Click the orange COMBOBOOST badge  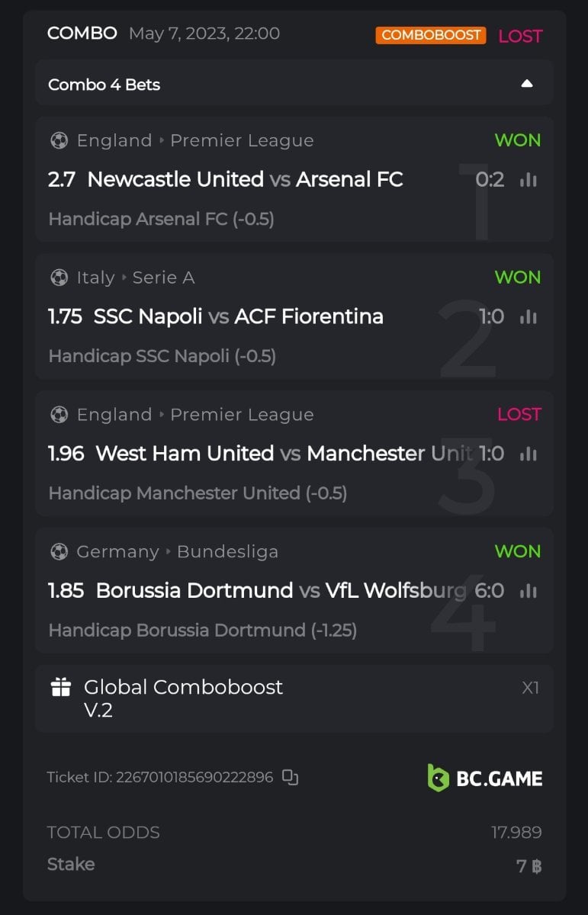pos(430,35)
